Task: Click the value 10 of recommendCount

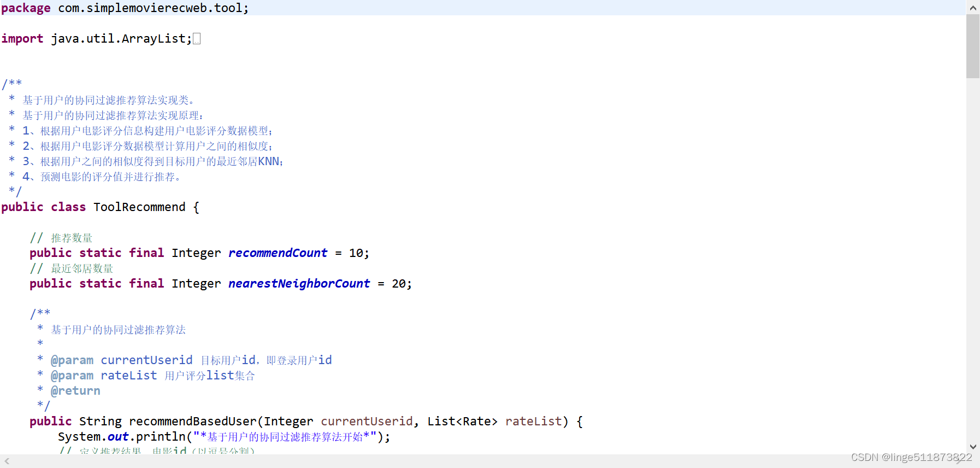Action: (356, 253)
